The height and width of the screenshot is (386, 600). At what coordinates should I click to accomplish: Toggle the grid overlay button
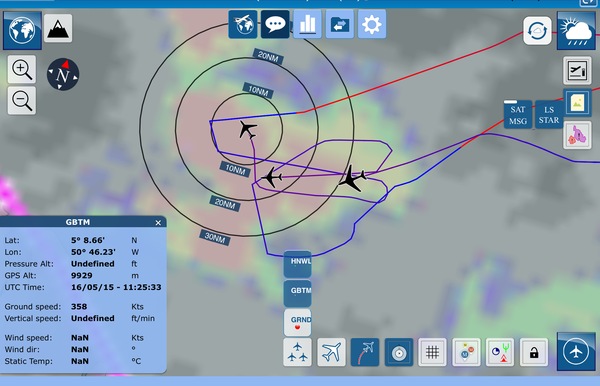[x=432, y=352]
